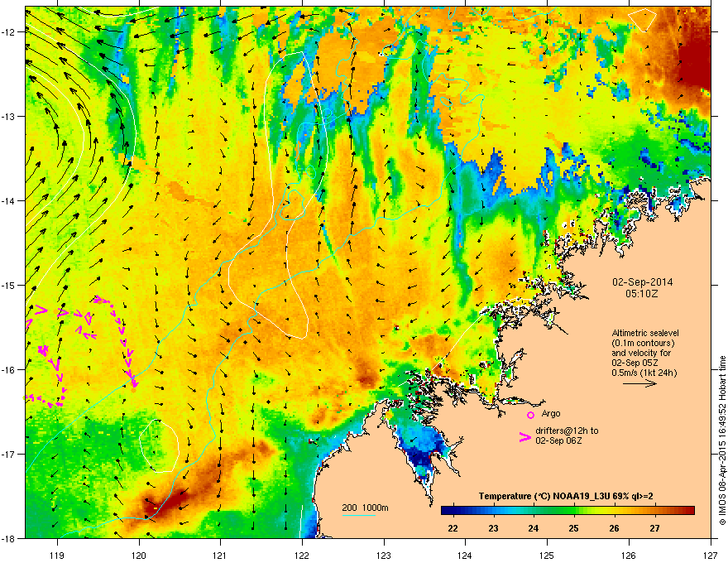This screenshot has width=728, height=563.
Task: Click latitude axis label -14
Action: [x=9, y=200]
